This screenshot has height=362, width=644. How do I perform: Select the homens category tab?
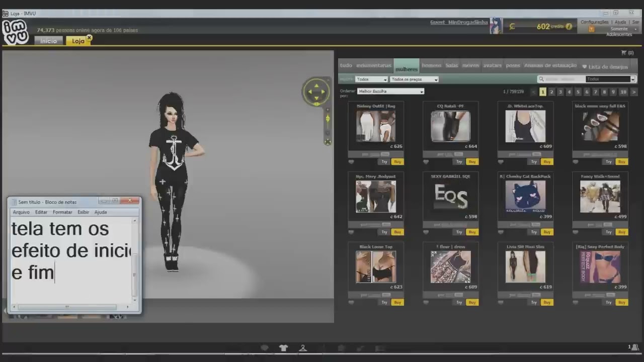click(431, 65)
